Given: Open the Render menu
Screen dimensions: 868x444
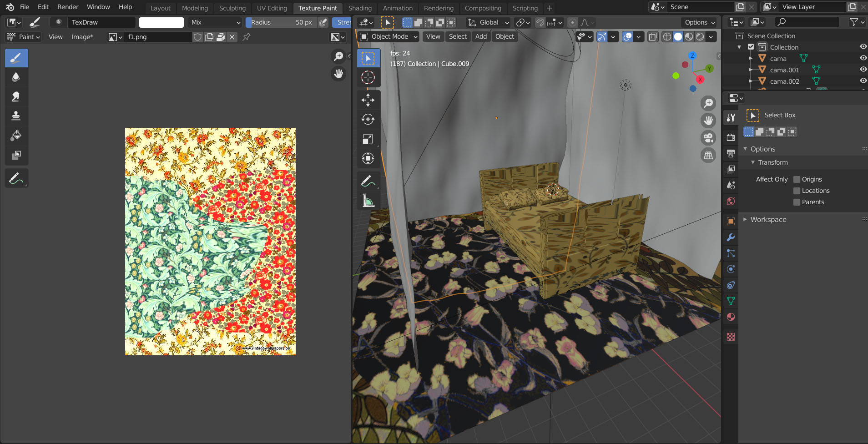Looking at the screenshot, I should tap(68, 7).
